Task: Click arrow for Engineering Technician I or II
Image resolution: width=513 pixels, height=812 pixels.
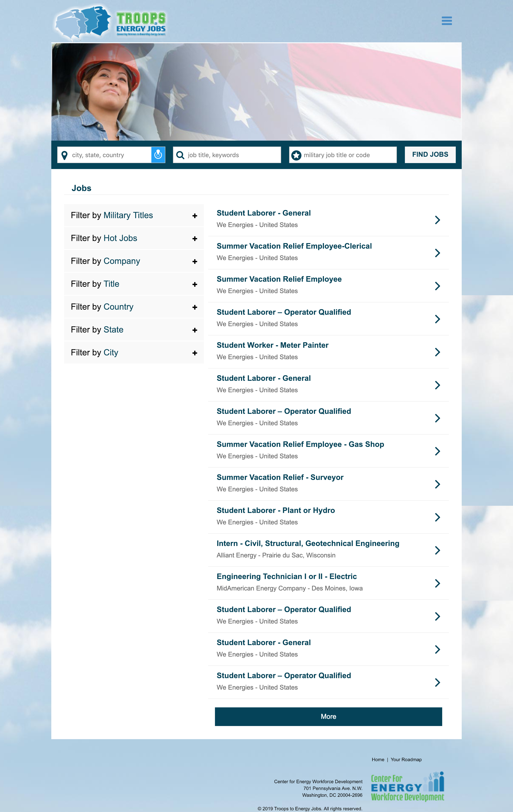Action: point(437,583)
